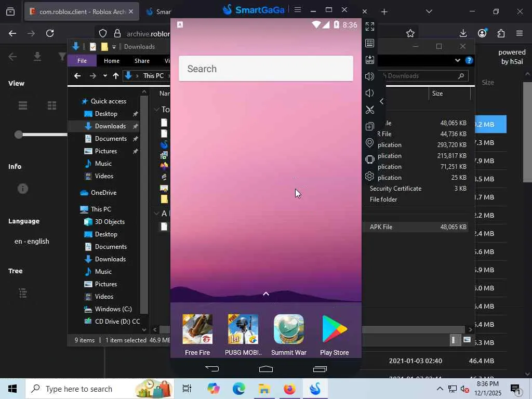
Task: Click the Windows Start button
Action: pyautogui.click(x=12, y=389)
